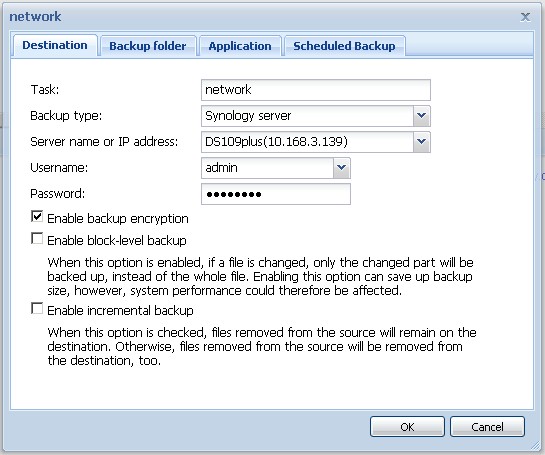This screenshot has height=455, width=545.
Task: Click the Cancel button
Action: [487, 426]
